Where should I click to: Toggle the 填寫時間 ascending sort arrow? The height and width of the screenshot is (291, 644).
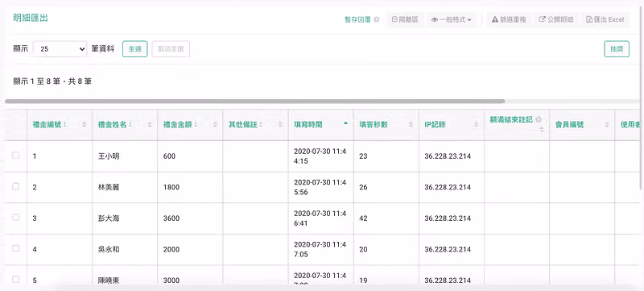click(345, 123)
